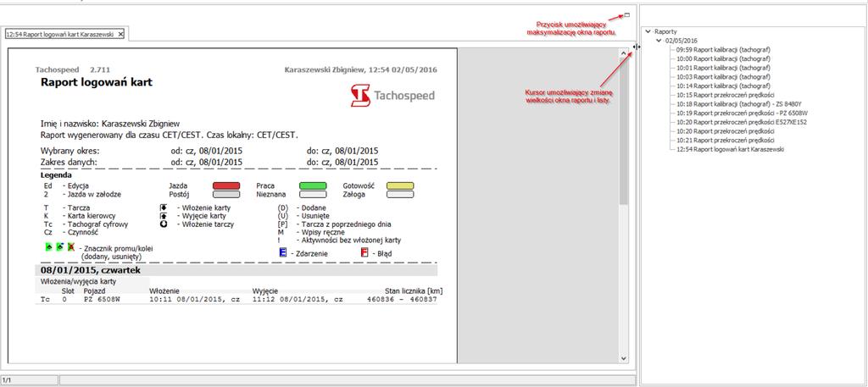Click the report scrollbar down arrow

click(623, 358)
